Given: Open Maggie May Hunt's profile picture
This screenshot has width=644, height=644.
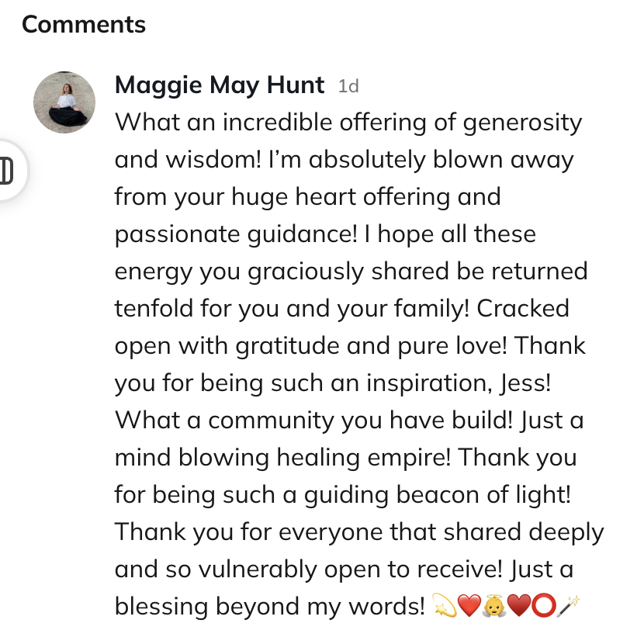Looking at the screenshot, I should pos(64,103).
